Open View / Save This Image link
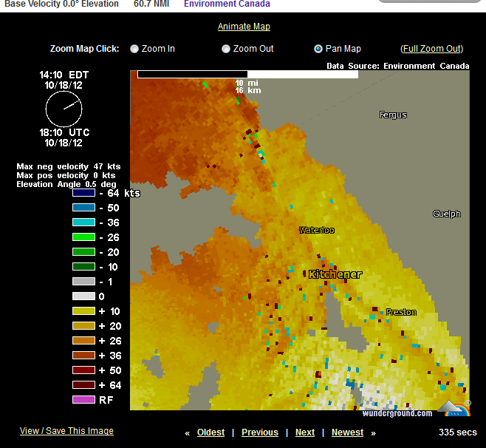The image size is (486, 448). point(66,430)
